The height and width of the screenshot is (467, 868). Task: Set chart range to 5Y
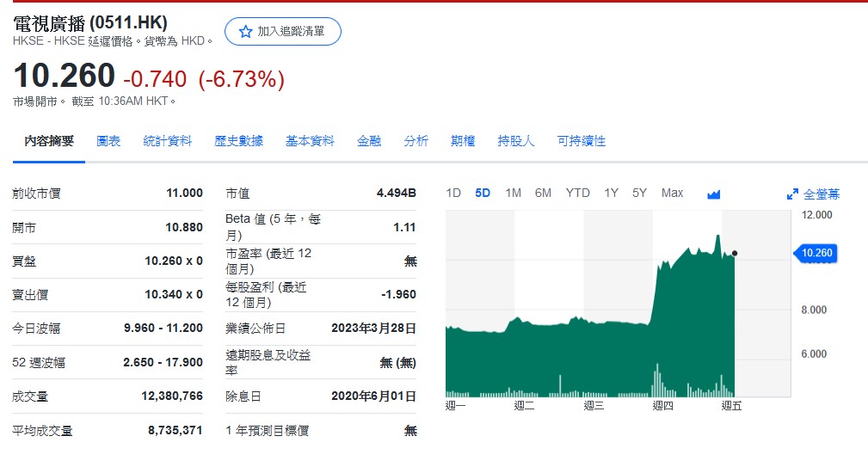(x=639, y=194)
